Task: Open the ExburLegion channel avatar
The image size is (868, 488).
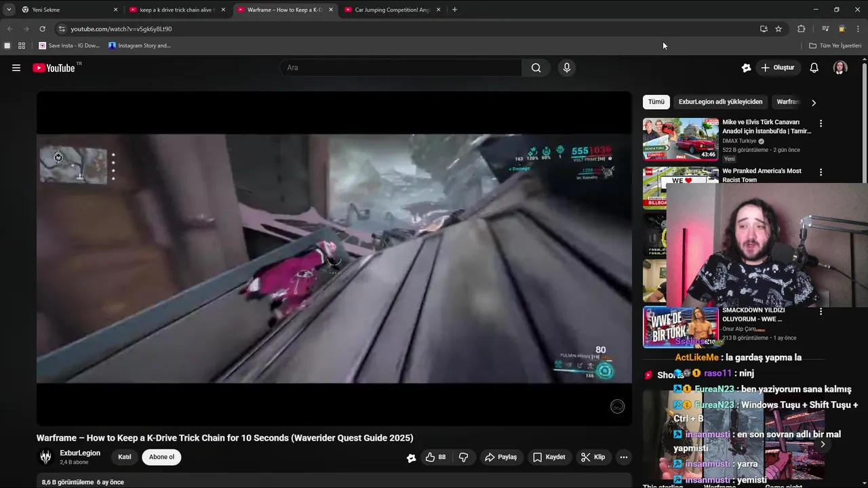Action: [x=45, y=457]
